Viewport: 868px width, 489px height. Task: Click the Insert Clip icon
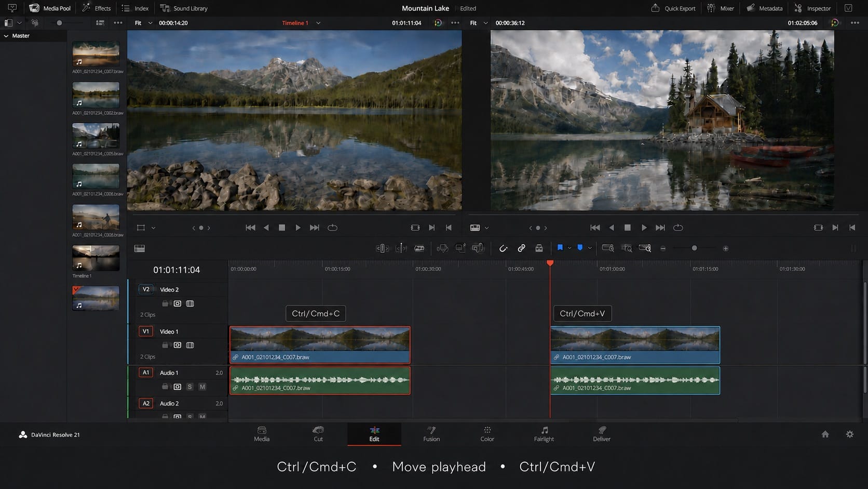(442, 248)
